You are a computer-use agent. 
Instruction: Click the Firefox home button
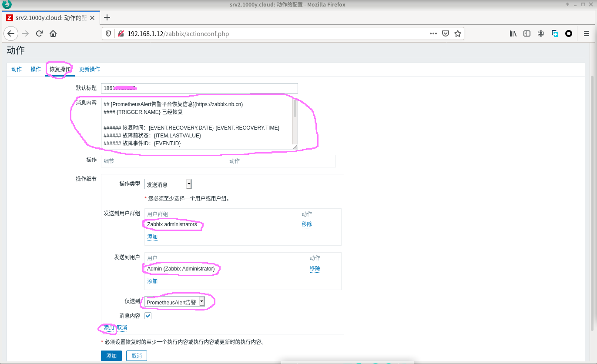(53, 33)
